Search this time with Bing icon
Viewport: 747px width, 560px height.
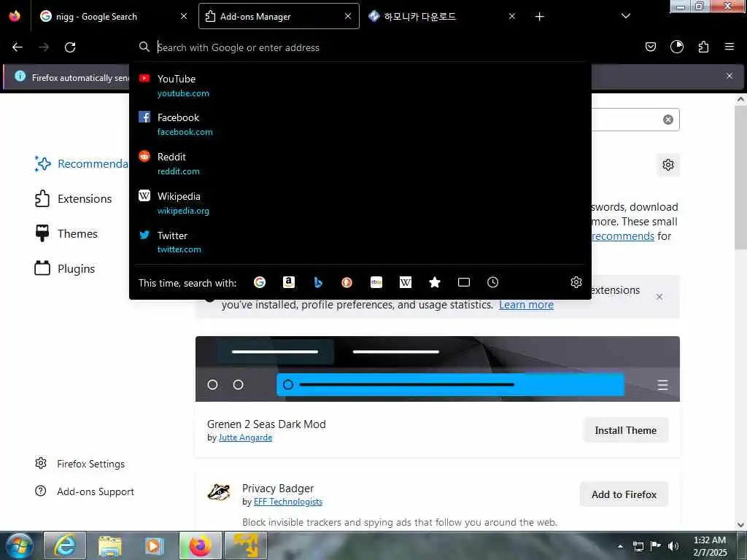[318, 282]
